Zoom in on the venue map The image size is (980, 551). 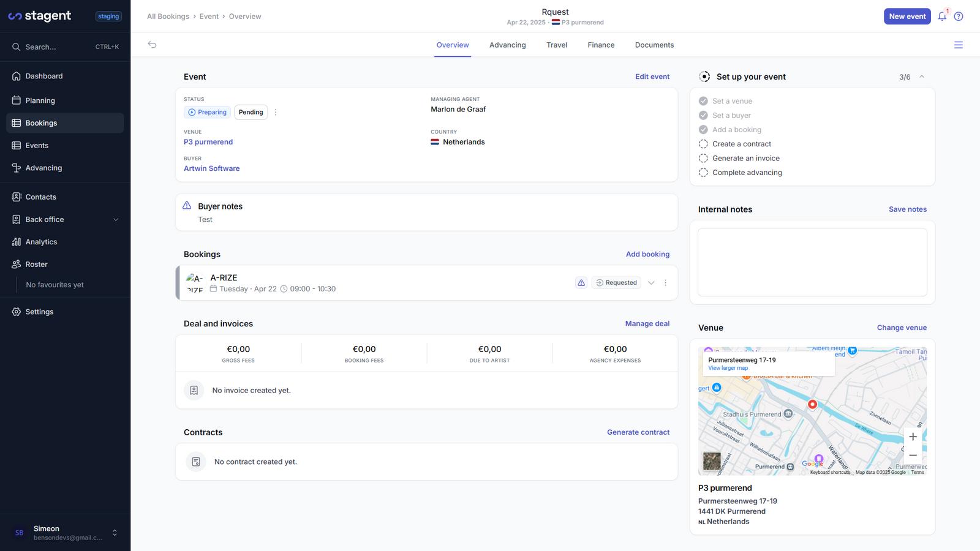[913, 437]
